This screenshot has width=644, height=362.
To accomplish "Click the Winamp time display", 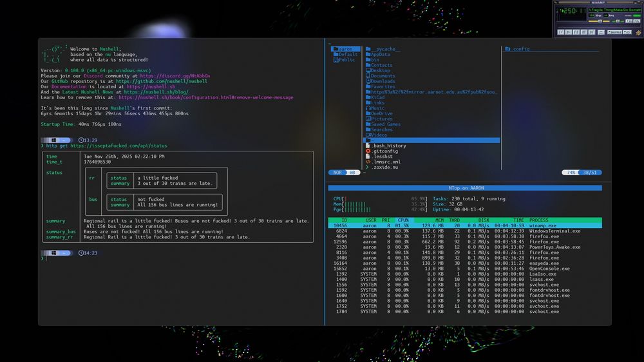I will (573, 11).
